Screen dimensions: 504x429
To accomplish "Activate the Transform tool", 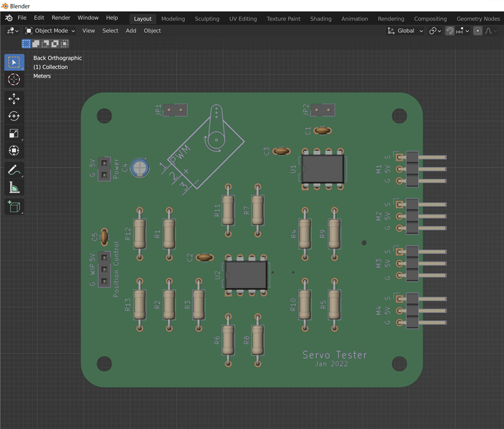I will tap(14, 150).
